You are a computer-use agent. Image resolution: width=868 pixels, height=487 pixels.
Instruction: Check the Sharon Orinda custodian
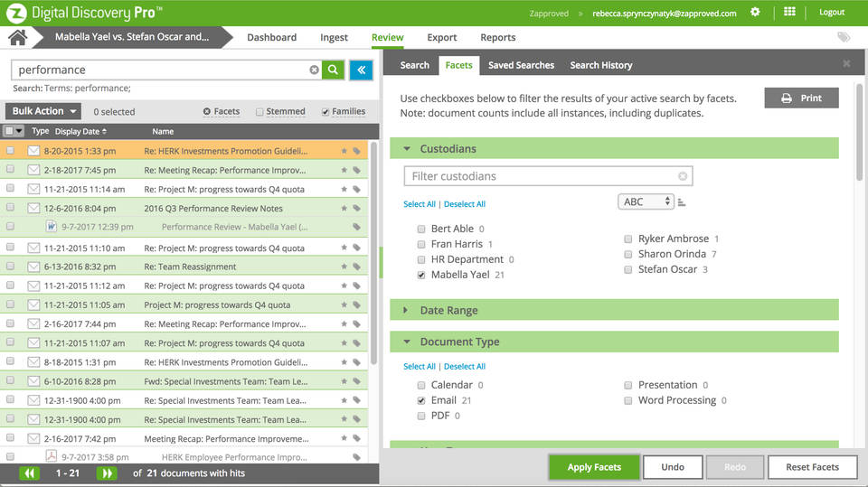[x=627, y=255]
